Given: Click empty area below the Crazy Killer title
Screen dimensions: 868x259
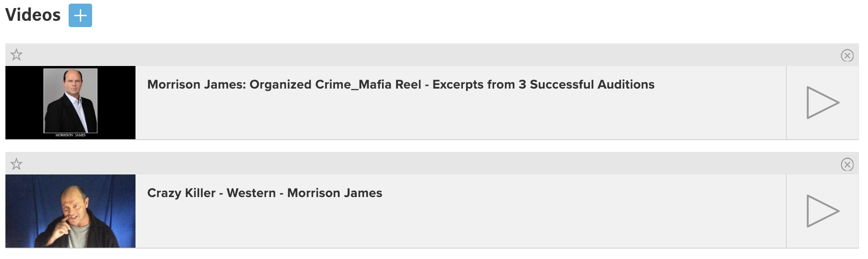Looking at the screenshot, I should click(x=452, y=226).
